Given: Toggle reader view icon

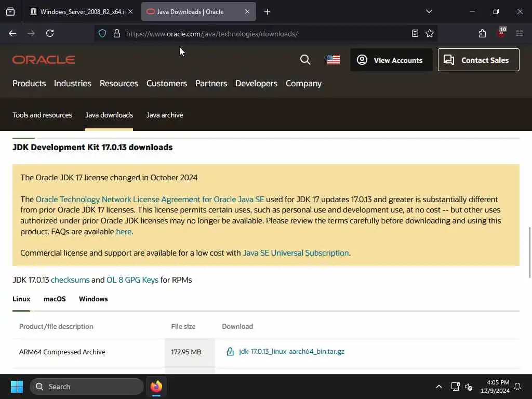Looking at the screenshot, I should point(415,33).
